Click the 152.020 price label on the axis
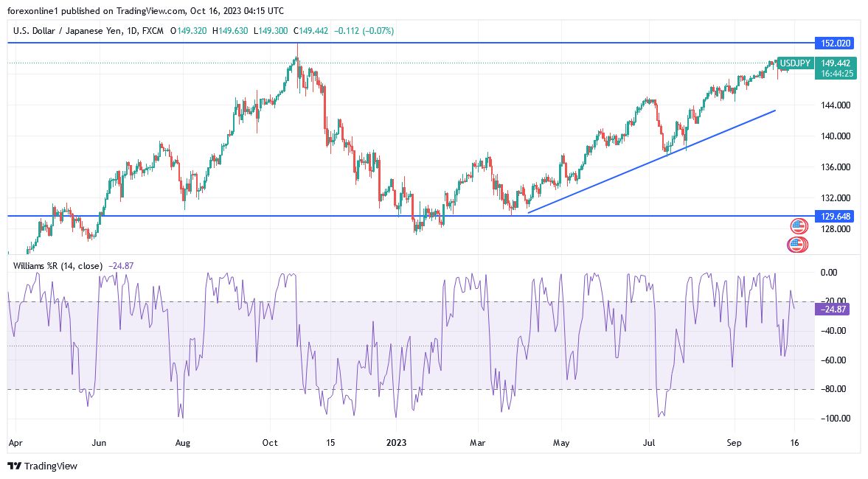 833,43
